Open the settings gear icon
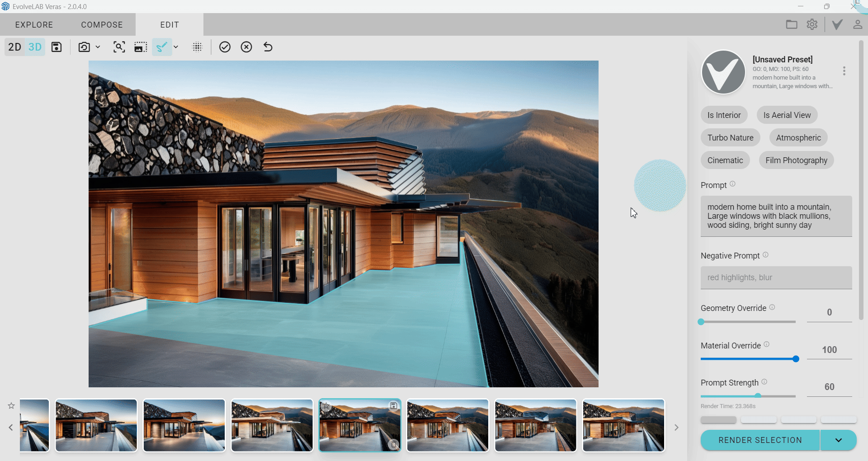 (812, 24)
